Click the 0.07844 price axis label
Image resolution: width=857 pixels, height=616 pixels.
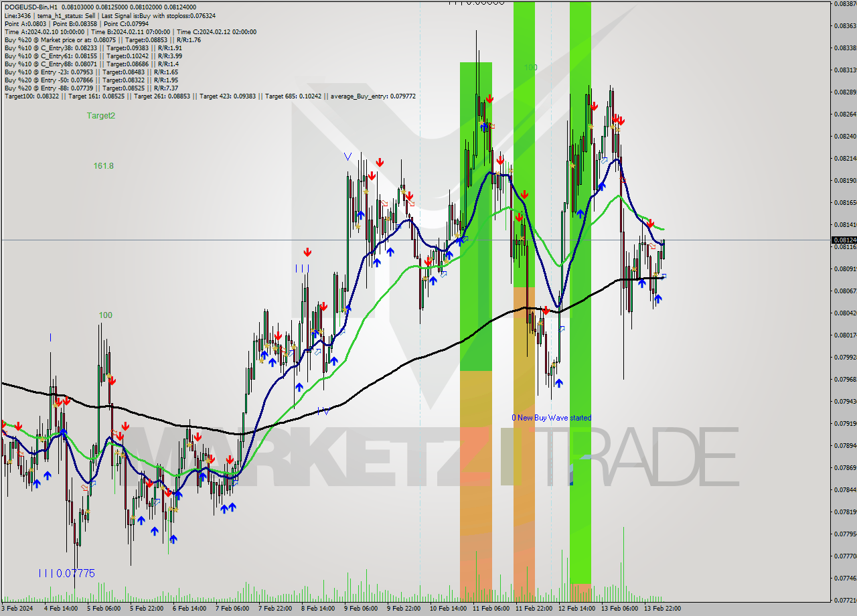point(844,489)
